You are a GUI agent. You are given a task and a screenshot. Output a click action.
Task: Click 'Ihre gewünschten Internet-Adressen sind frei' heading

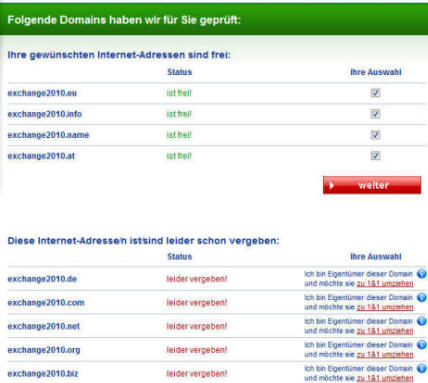point(119,55)
